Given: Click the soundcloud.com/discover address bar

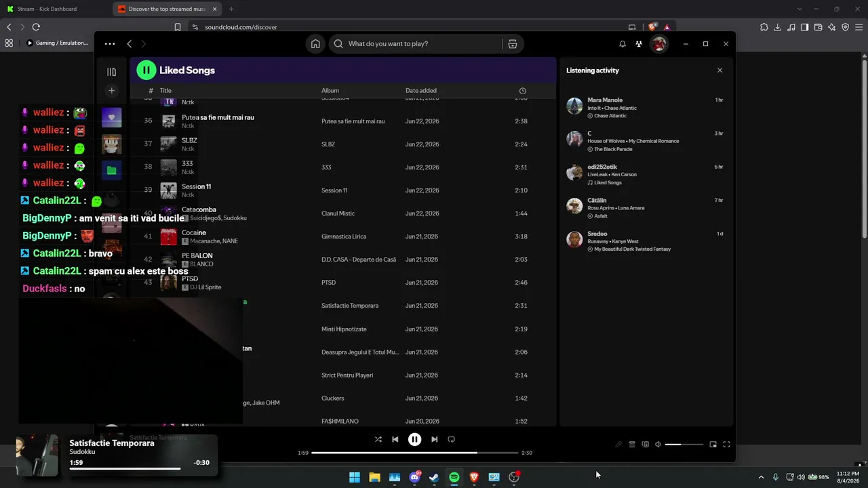Looking at the screenshot, I should click(x=241, y=27).
